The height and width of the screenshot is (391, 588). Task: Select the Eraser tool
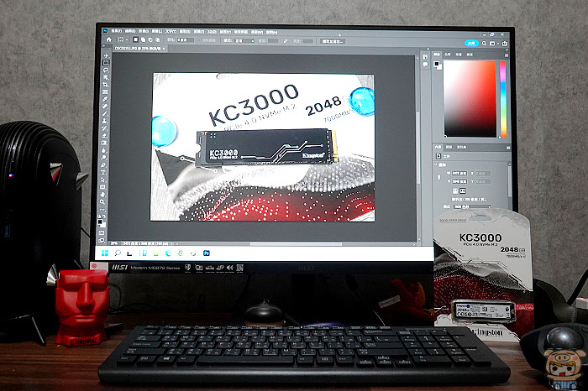tap(104, 136)
